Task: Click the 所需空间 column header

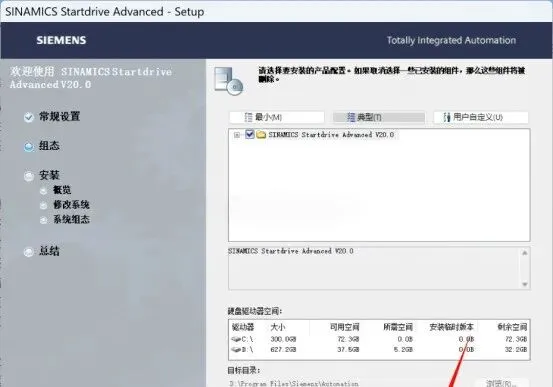Action: (398, 327)
